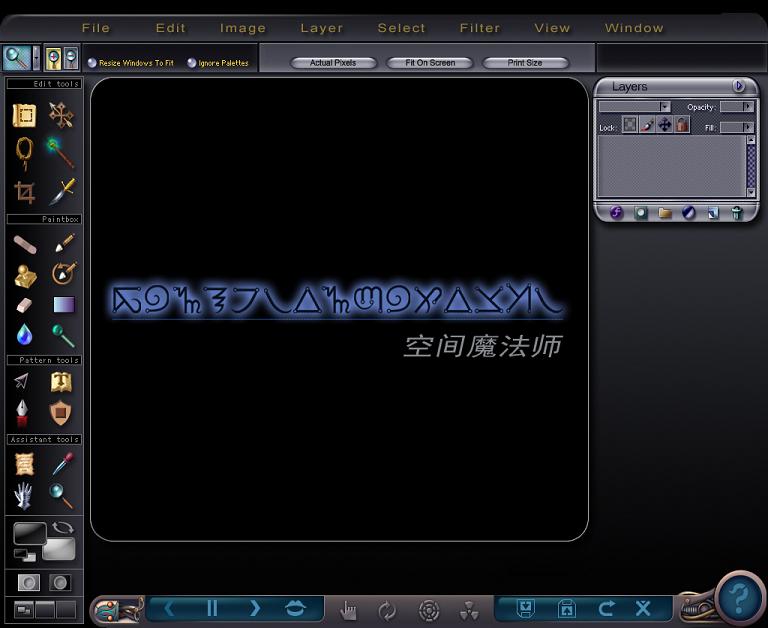Switch to zoom out mode

click(x=71, y=58)
